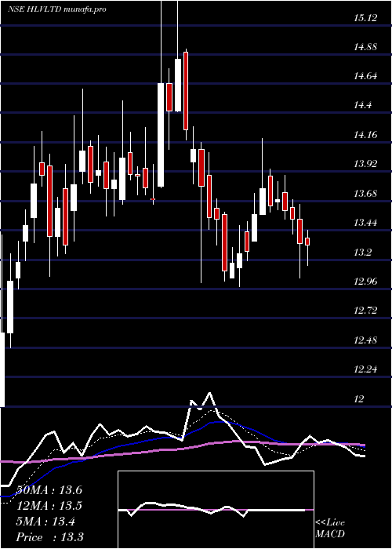
Task: Click the 5MA : 13.4 legend entry
Action: [x=45, y=522]
